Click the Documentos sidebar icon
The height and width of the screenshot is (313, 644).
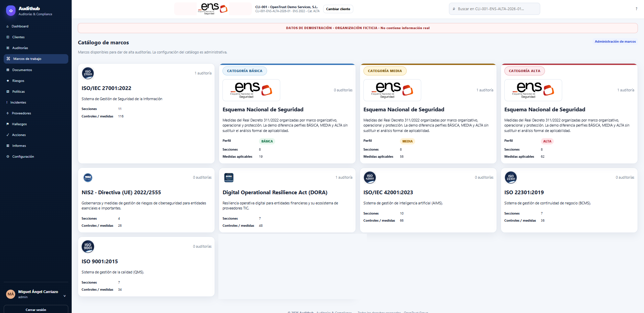pyautogui.click(x=8, y=70)
